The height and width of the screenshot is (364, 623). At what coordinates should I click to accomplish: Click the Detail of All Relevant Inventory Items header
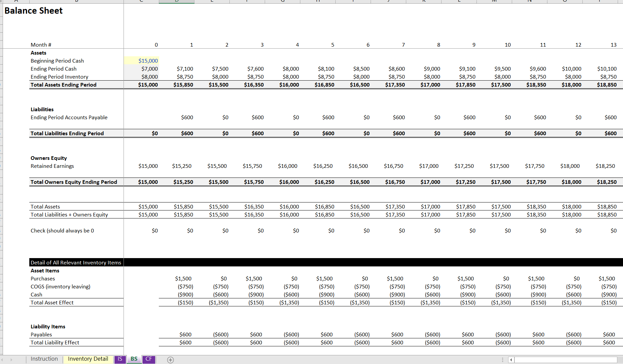point(76,262)
